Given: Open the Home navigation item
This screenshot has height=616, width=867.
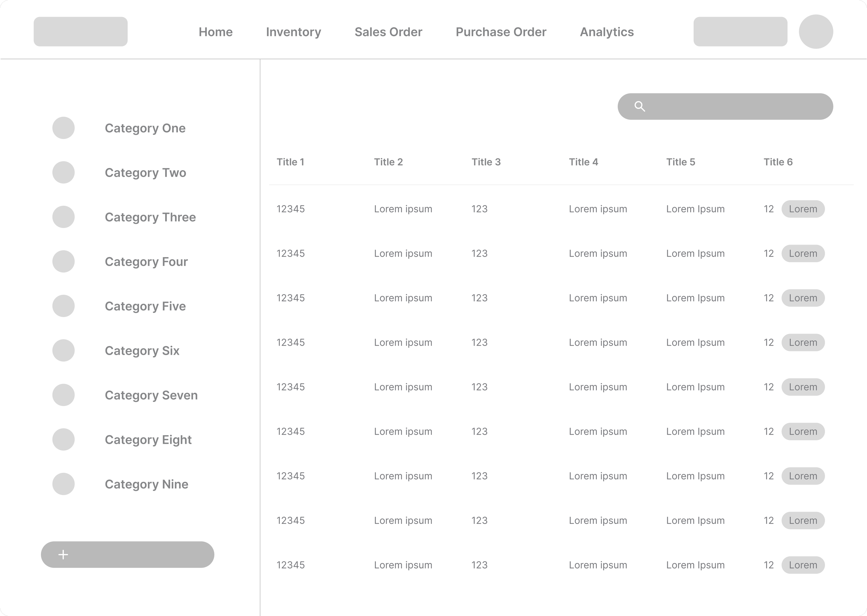Looking at the screenshot, I should pyautogui.click(x=216, y=32).
